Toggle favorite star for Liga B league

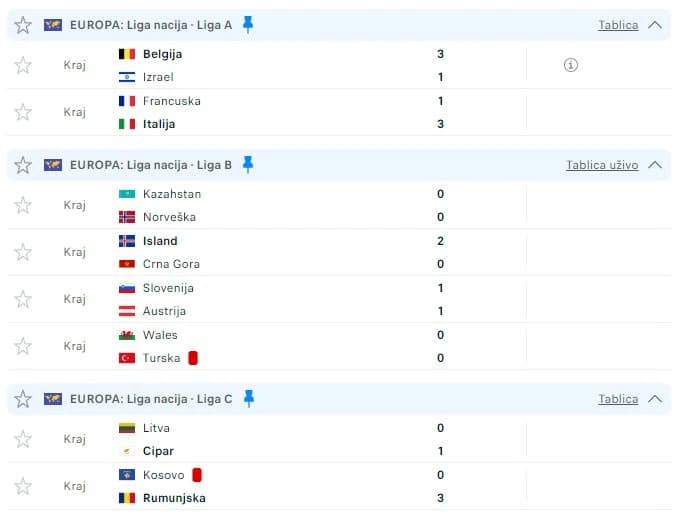click(x=23, y=165)
